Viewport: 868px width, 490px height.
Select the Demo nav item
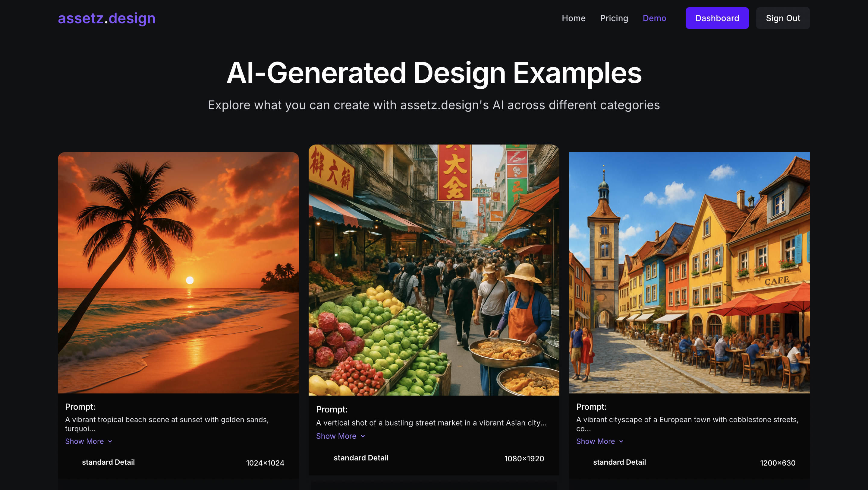[x=654, y=18]
